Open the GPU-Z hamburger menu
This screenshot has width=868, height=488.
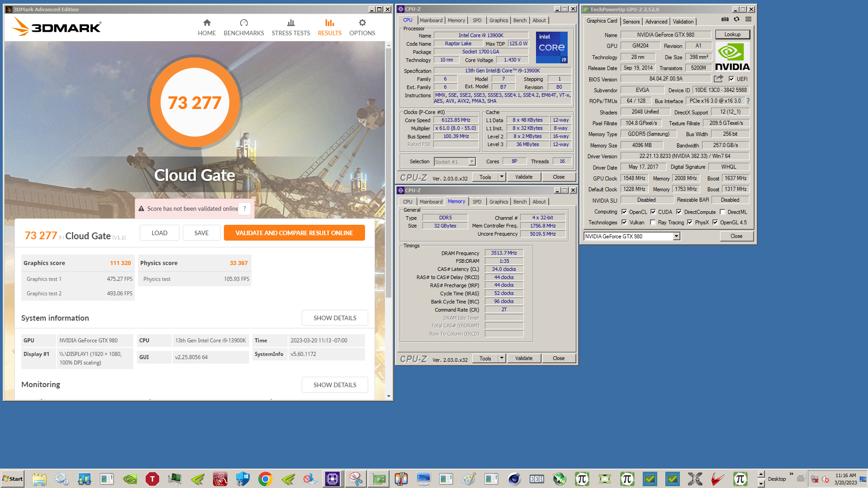point(749,19)
